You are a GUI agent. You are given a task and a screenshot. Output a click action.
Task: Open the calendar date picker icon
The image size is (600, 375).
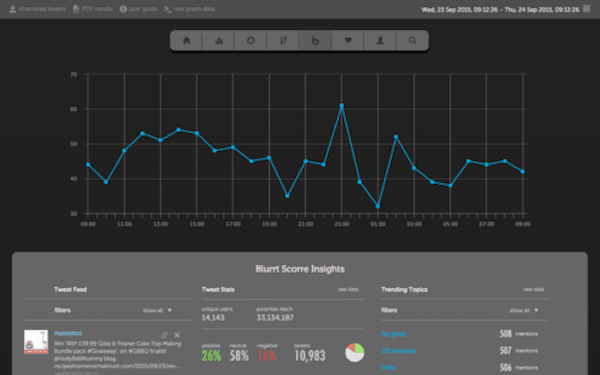click(587, 8)
